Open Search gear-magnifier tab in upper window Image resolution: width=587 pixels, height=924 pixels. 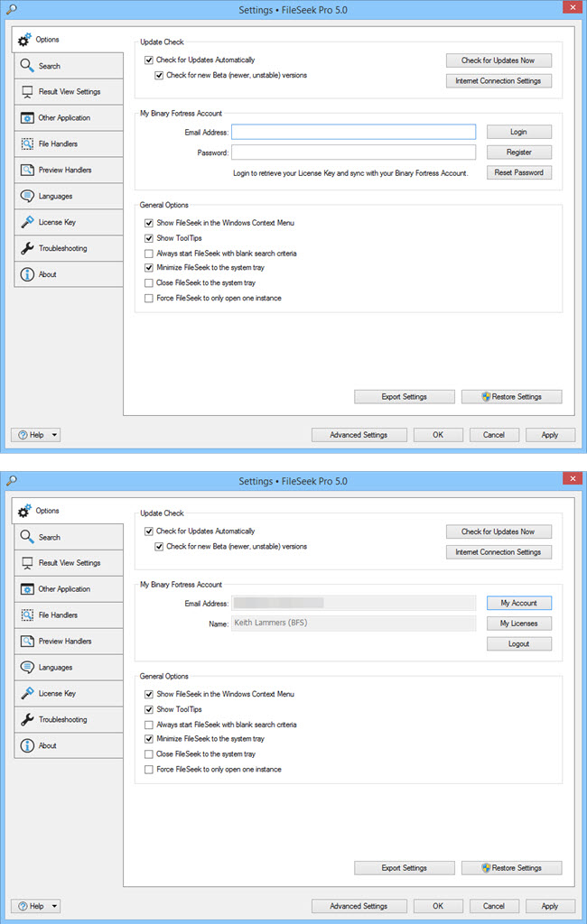pos(27,65)
